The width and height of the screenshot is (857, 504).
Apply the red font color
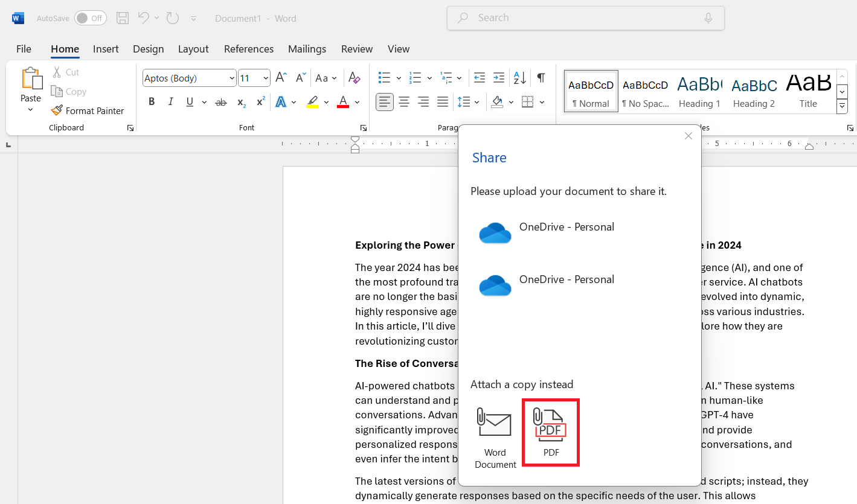pos(343,102)
